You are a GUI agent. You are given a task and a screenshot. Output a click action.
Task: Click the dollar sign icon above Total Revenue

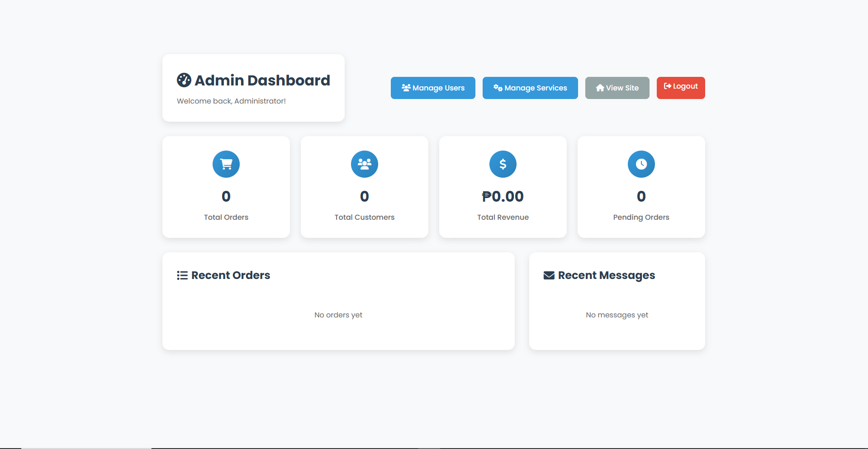click(x=503, y=164)
